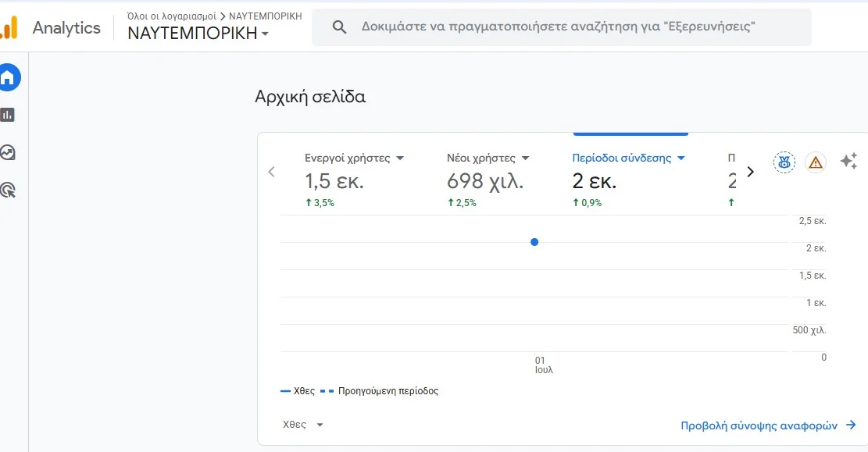Click the 1,5 εκ. axis label
This screenshot has height=452, width=868.
coord(812,276)
